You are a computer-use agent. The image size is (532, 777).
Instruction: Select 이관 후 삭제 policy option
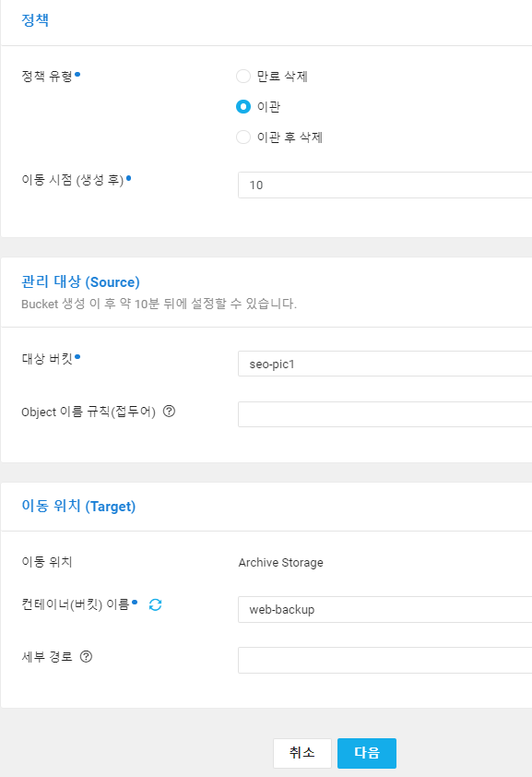243,137
